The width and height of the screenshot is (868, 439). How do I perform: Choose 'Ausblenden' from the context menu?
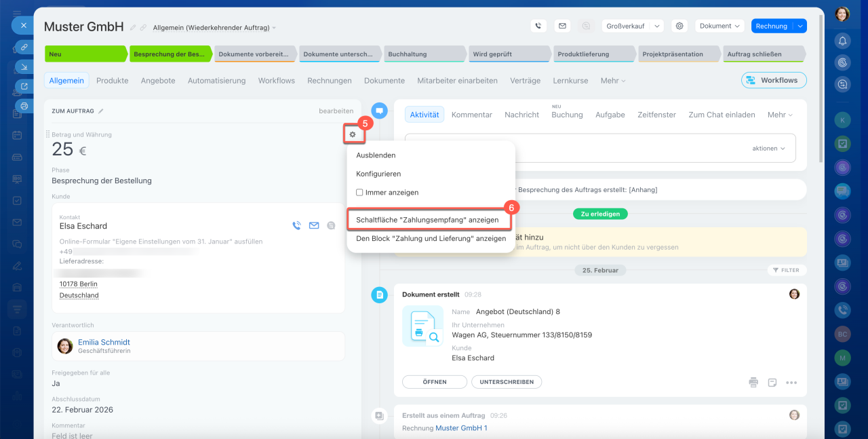[x=376, y=155]
